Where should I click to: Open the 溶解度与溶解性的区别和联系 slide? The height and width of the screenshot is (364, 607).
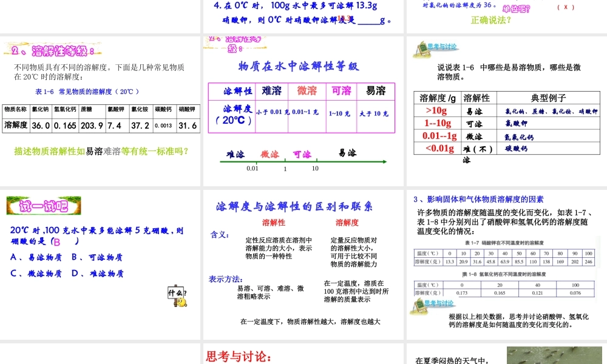(303, 265)
